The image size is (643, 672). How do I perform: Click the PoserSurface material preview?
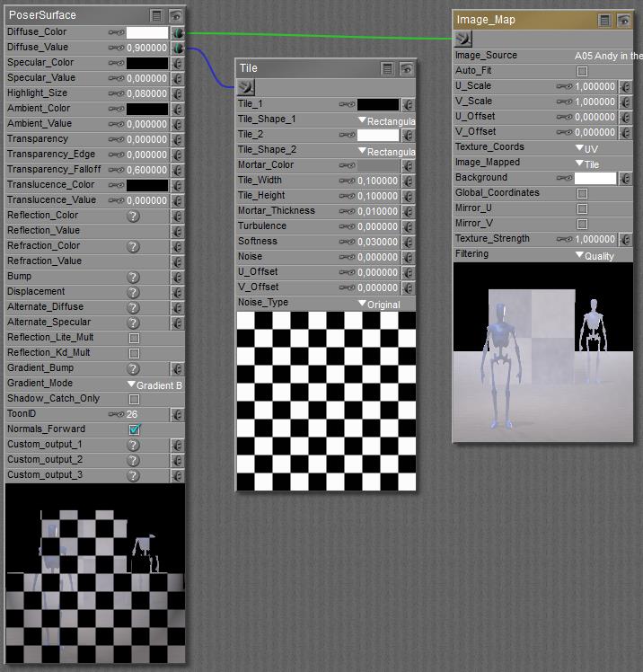click(x=95, y=573)
